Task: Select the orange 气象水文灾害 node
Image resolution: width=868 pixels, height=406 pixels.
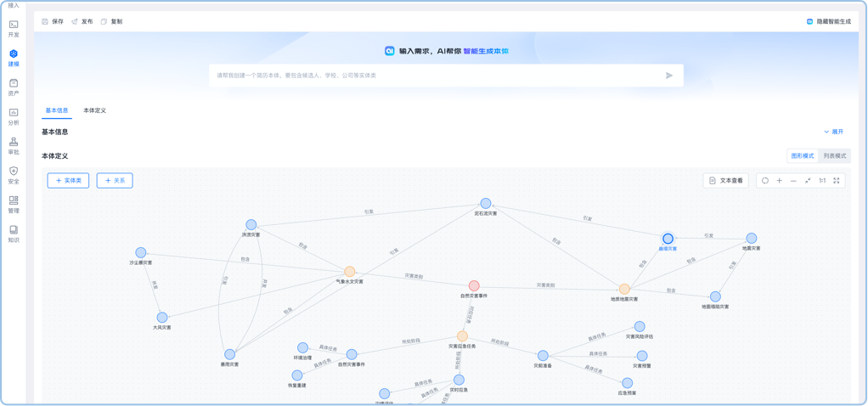Action: (x=349, y=272)
